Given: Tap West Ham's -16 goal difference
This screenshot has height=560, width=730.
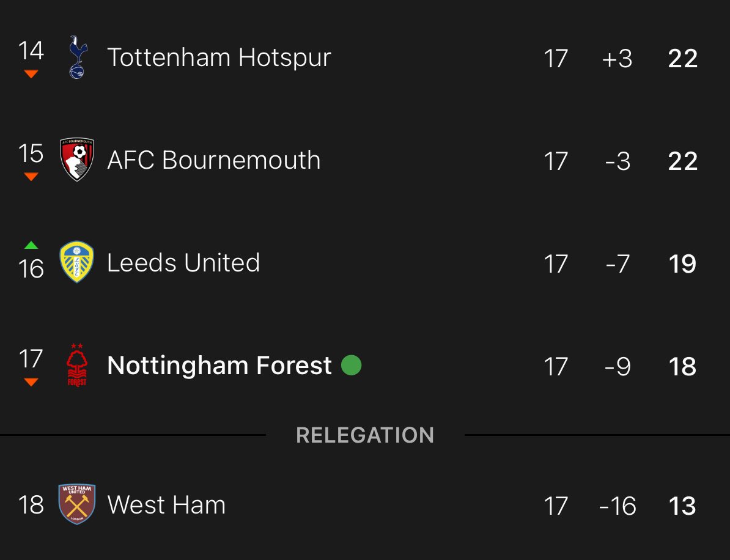Looking at the screenshot, I should click(x=618, y=506).
